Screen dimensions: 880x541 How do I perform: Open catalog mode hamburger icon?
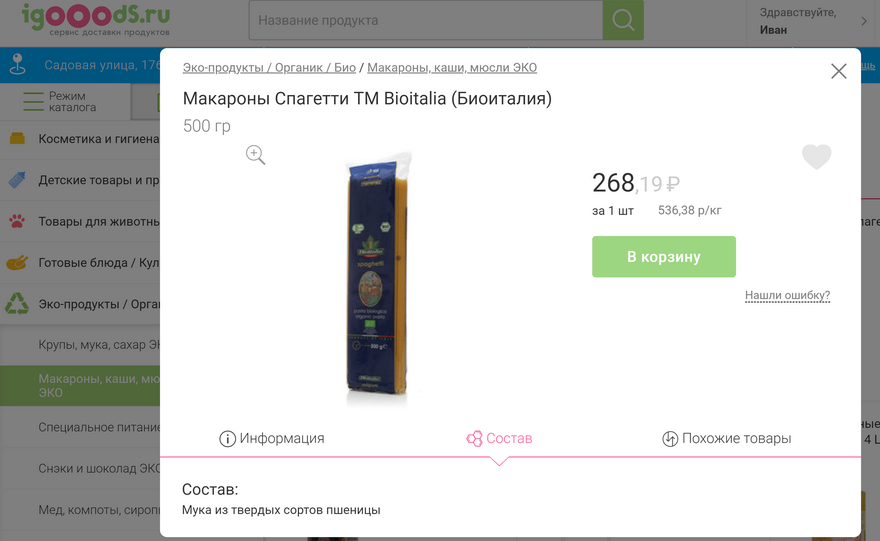(33, 102)
